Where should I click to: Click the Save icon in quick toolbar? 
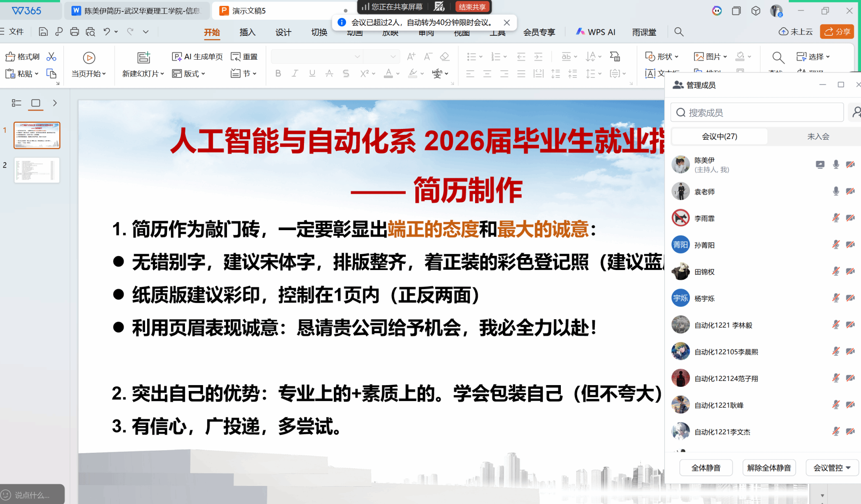tap(43, 31)
